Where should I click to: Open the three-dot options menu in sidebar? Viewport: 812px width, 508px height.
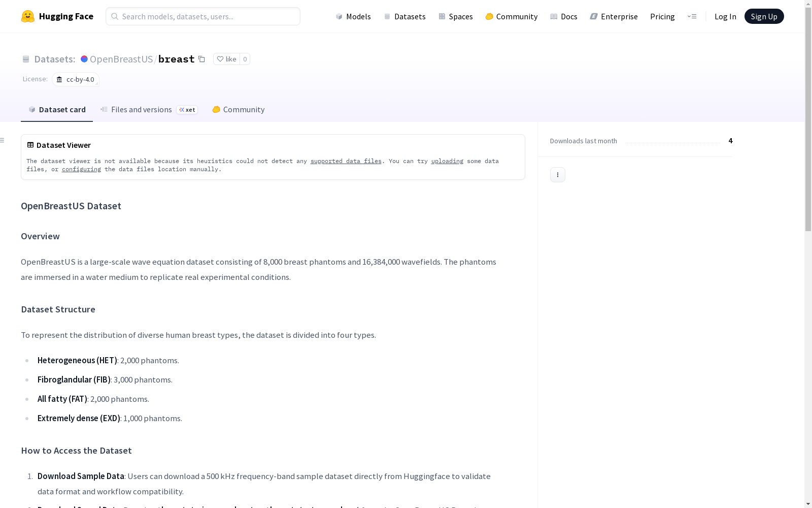tap(558, 175)
